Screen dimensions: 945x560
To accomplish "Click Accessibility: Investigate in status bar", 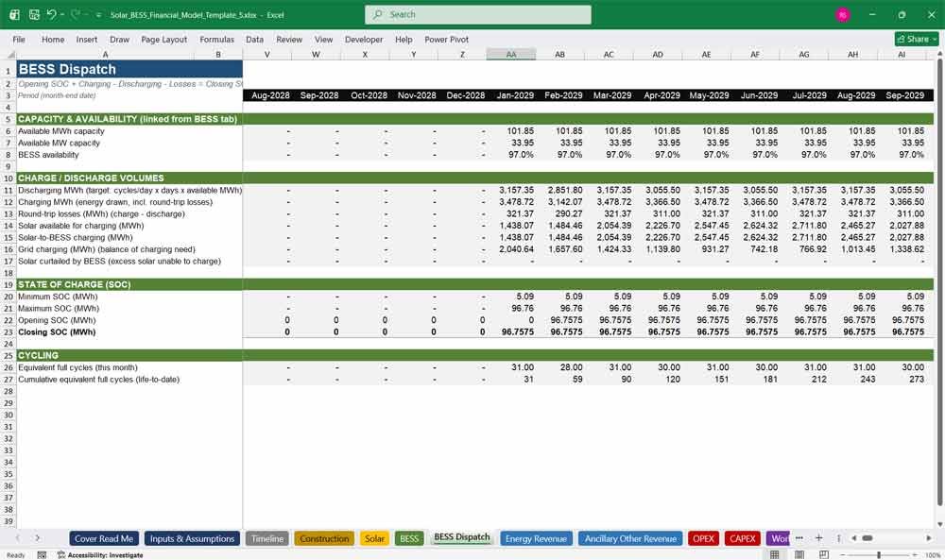I will tap(100, 554).
